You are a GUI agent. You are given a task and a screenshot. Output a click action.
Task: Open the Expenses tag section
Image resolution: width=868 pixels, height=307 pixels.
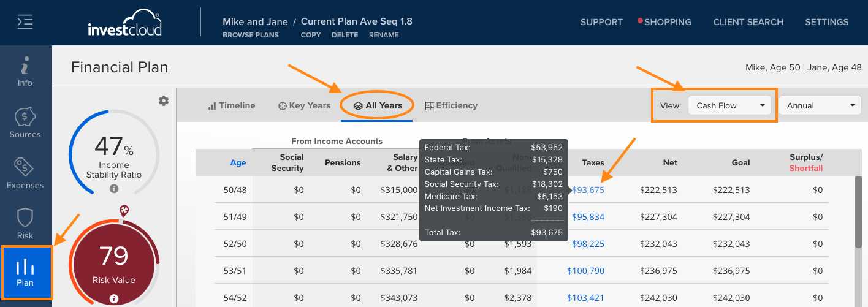[25, 174]
